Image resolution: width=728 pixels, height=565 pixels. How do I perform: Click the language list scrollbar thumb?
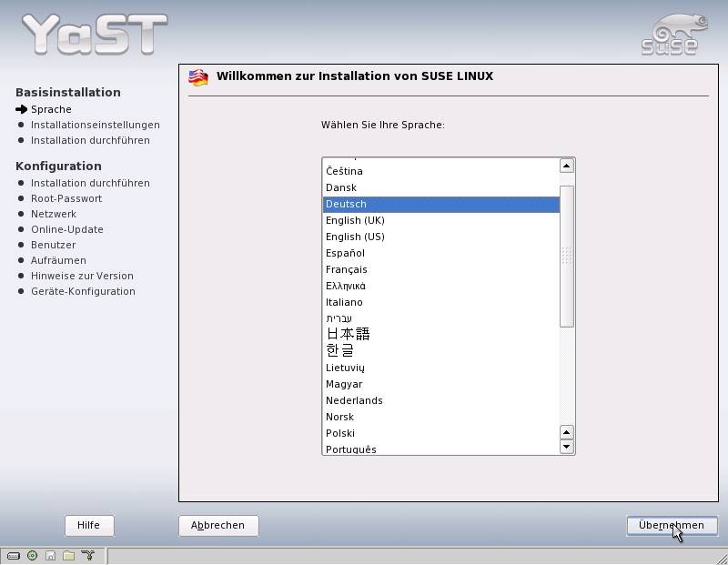coord(566,257)
